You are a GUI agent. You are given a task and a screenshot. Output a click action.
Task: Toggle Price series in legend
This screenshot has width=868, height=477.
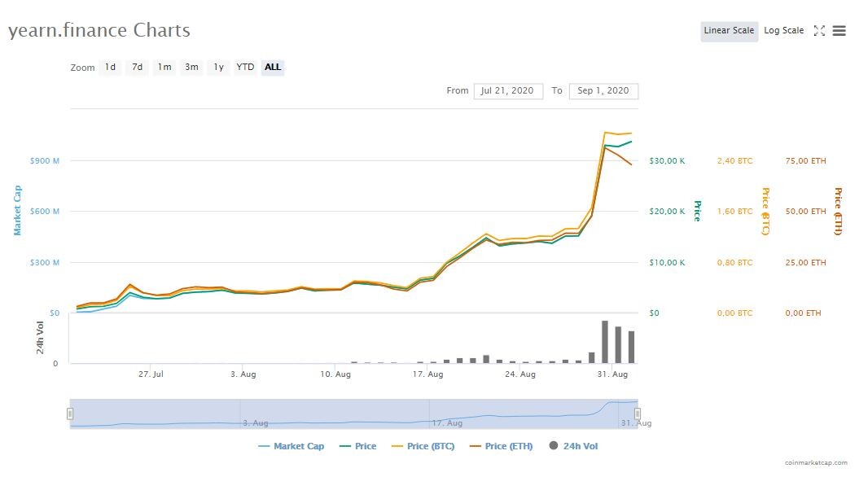tap(357, 447)
